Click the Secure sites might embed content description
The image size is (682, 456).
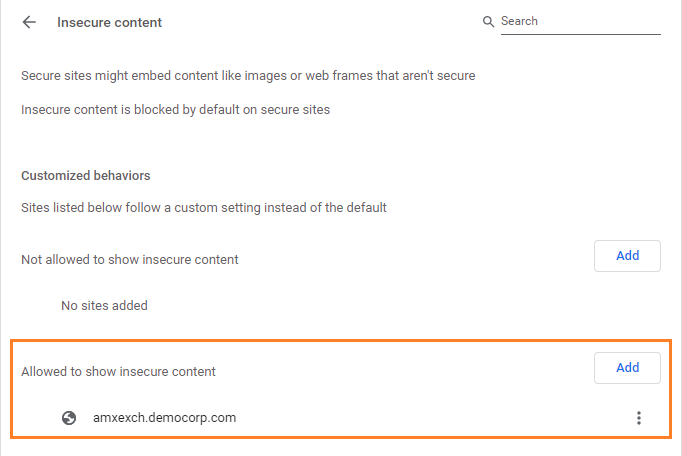coord(248,76)
